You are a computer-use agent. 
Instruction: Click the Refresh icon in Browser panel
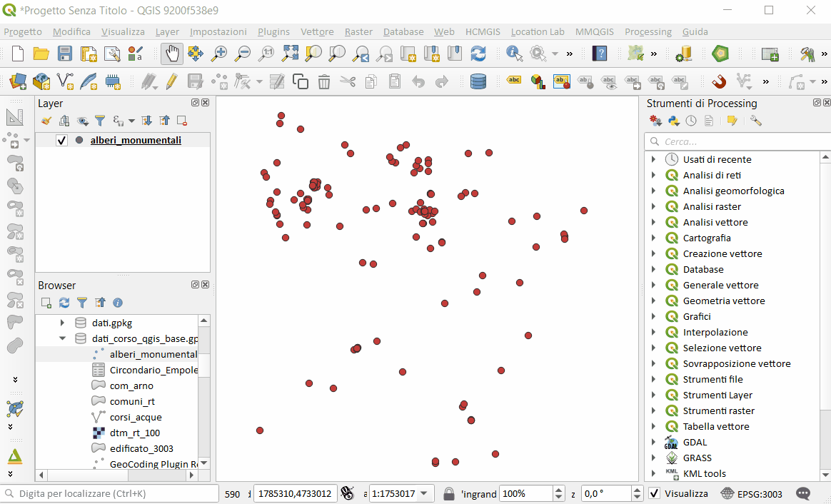(x=64, y=303)
